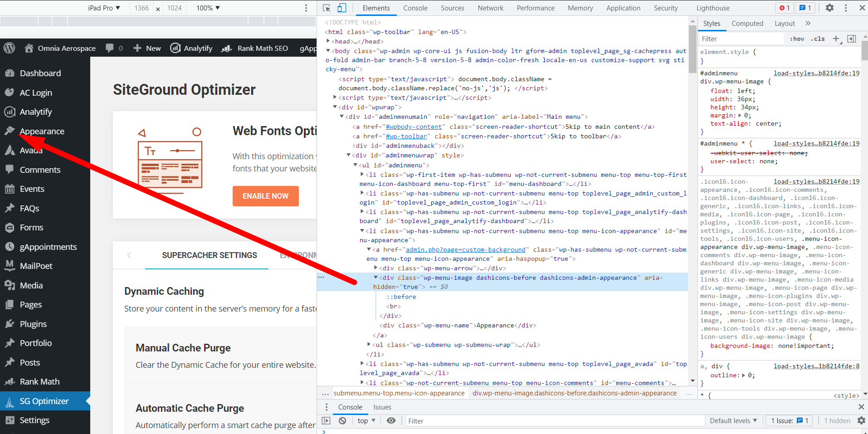This screenshot has width=868, height=434.
Task: Click the Media library icon
Action: [x=10, y=285]
